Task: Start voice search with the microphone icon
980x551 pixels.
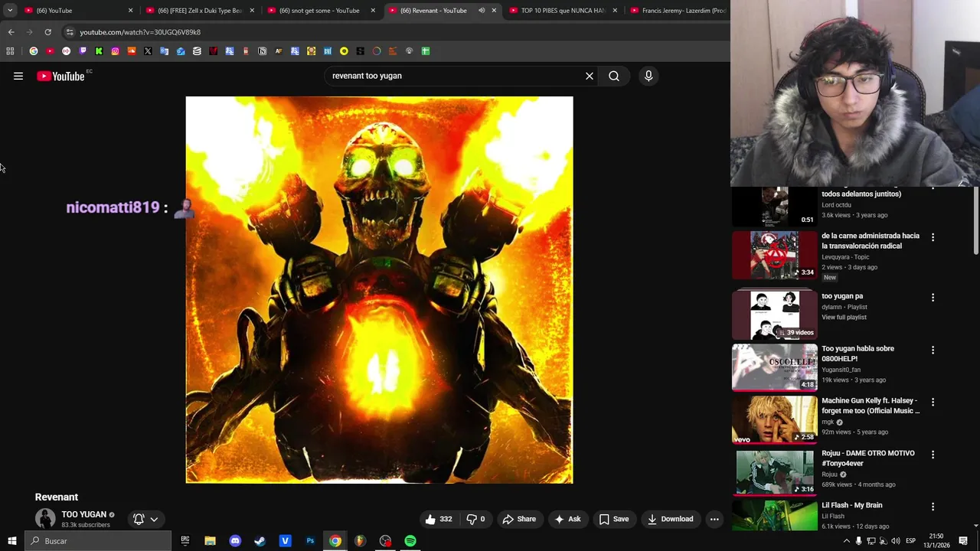Action: tap(648, 76)
